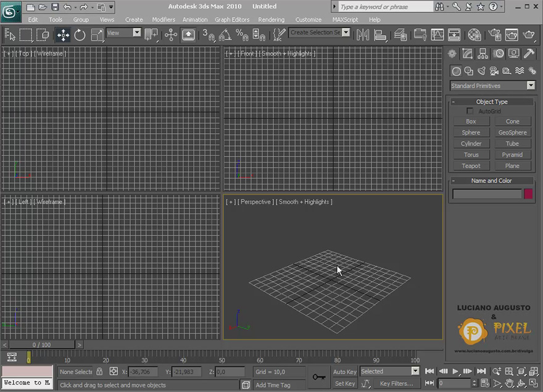Toggle Spinner Snap button
Viewport: 543px width, 392px height.
[x=259, y=35]
